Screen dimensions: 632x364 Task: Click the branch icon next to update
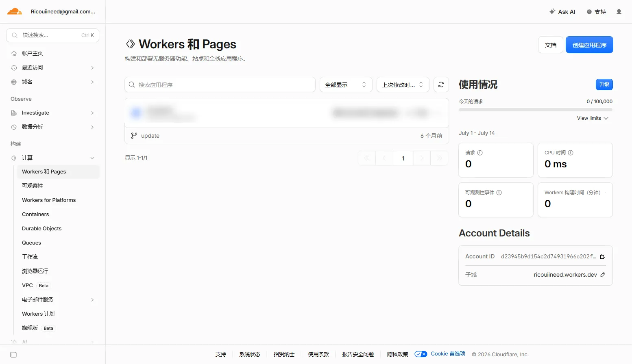coord(134,136)
